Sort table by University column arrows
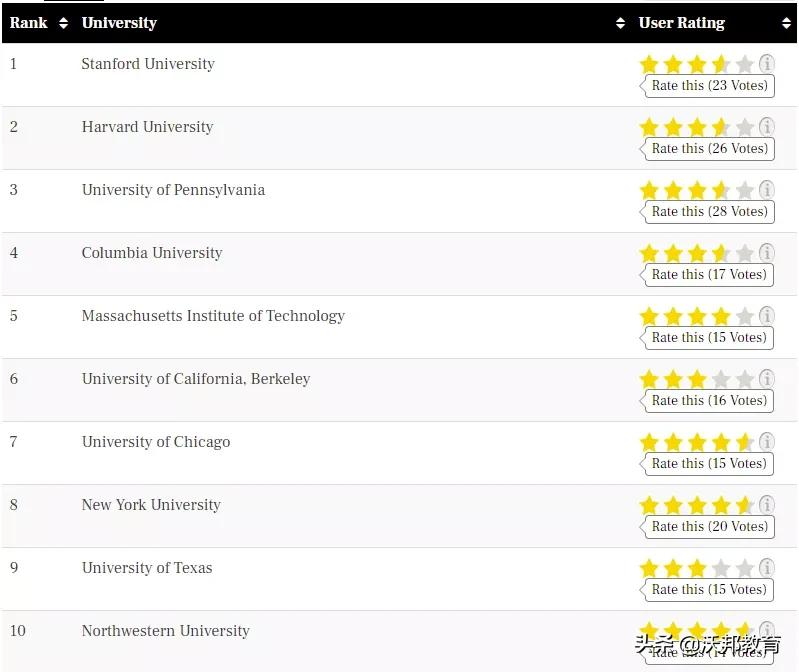The width and height of the screenshot is (799, 672). (620, 23)
